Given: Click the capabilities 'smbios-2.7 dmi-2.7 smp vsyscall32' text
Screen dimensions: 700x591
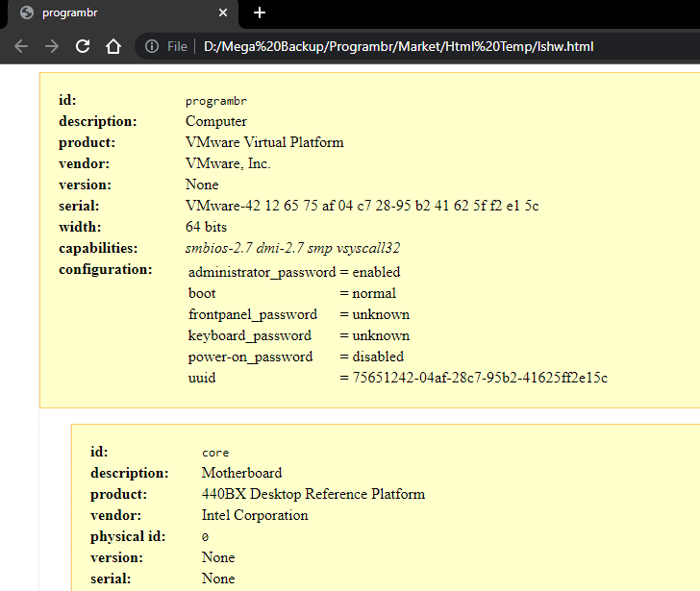Looking at the screenshot, I should [x=293, y=248].
